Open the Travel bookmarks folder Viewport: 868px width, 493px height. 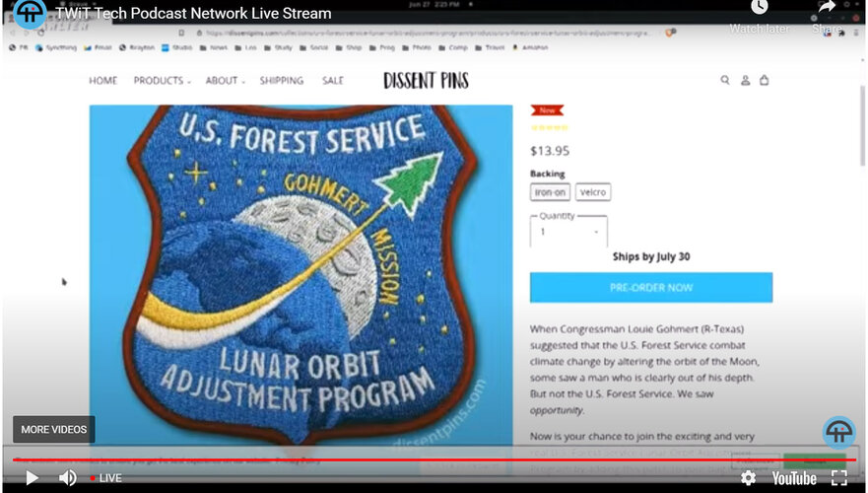[x=490, y=47]
